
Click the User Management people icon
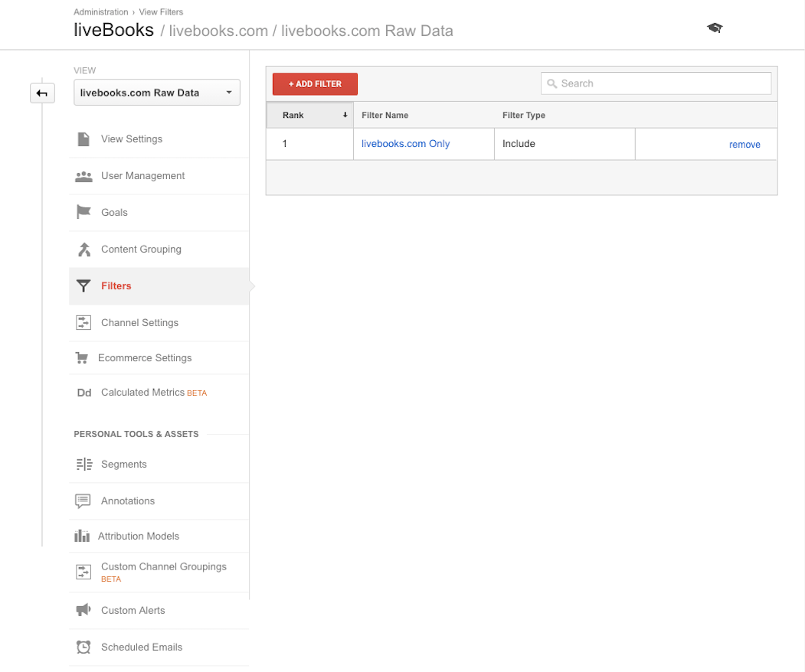(x=83, y=176)
